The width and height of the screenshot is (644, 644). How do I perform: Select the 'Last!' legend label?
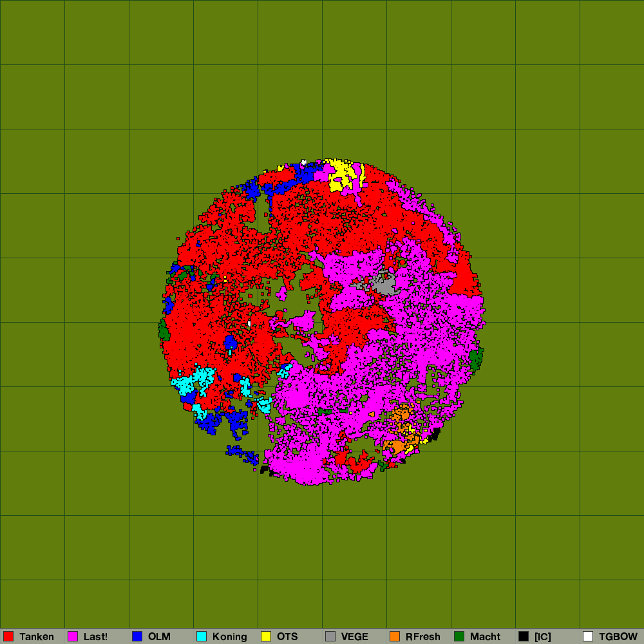tap(96, 637)
